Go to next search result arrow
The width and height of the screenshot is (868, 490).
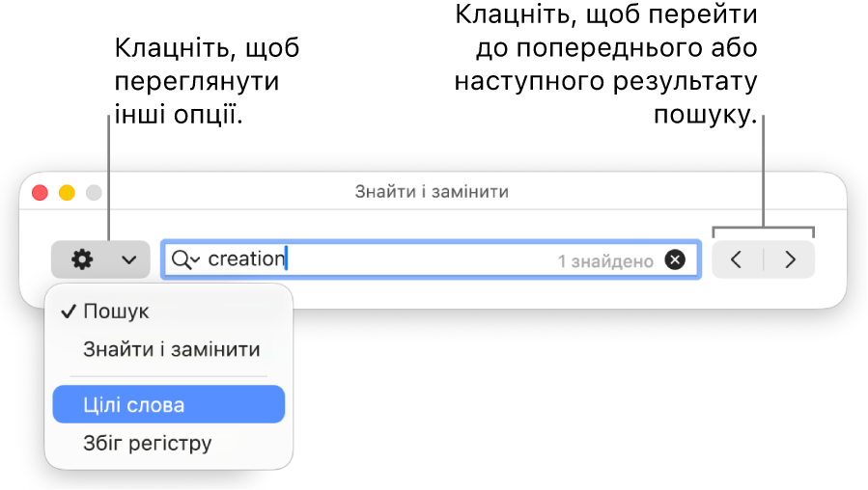tap(790, 259)
